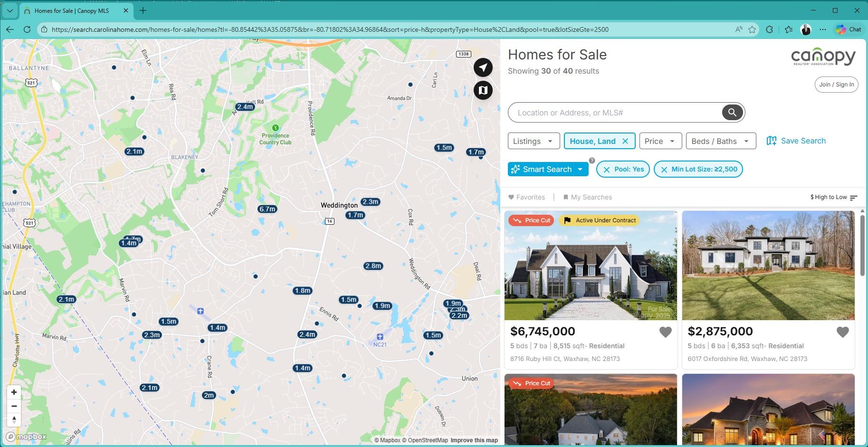Click the 2.2m map price marker
868x447 pixels.
(x=459, y=315)
